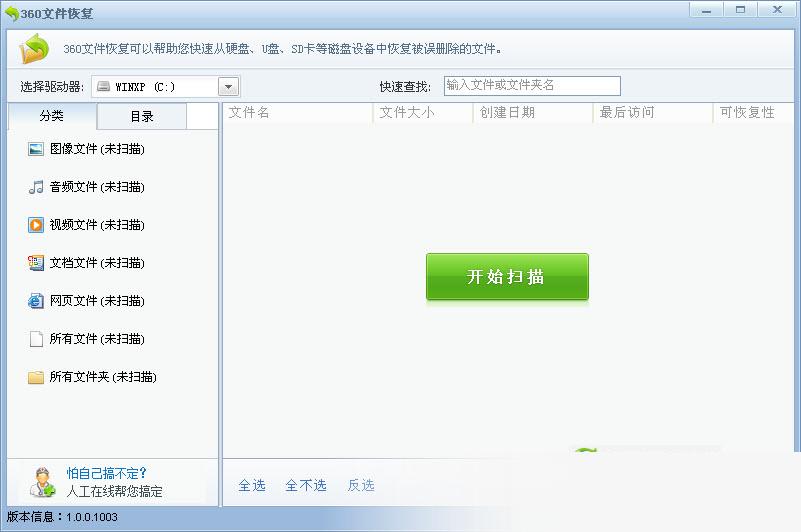The image size is (801, 532).
Task: Switch to the 分类 tab
Action: click(x=52, y=116)
